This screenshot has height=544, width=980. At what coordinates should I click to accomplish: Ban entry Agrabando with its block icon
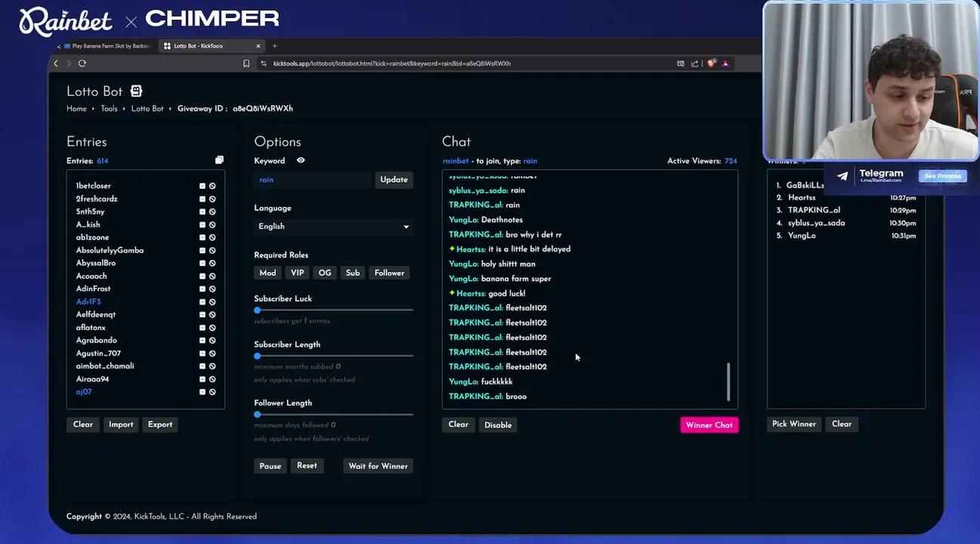tap(212, 340)
